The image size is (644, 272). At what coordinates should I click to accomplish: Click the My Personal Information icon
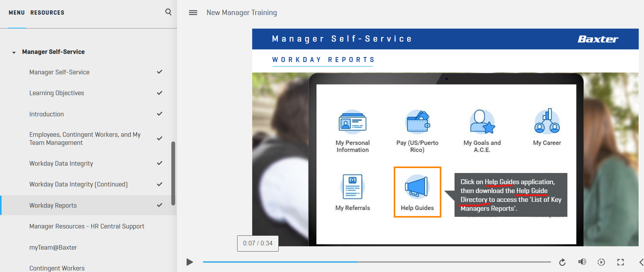352,123
